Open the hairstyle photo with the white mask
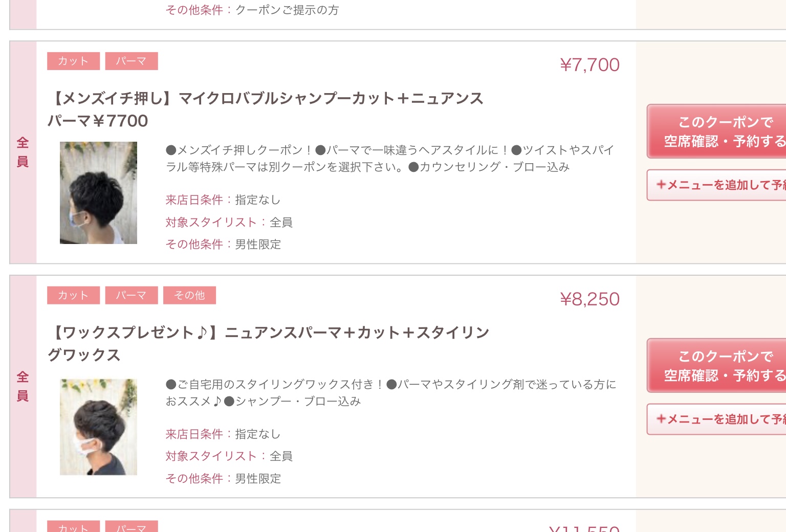The image size is (786, 532). (98, 427)
